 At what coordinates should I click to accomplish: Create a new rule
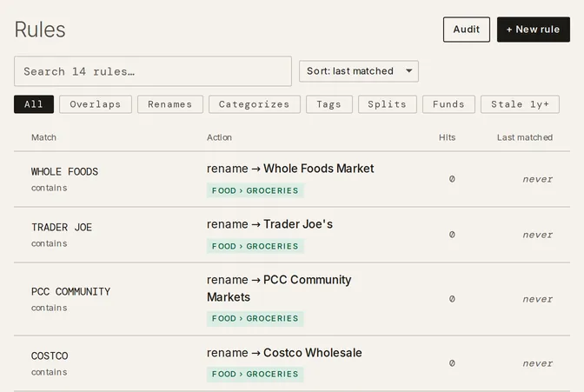point(533,30)
